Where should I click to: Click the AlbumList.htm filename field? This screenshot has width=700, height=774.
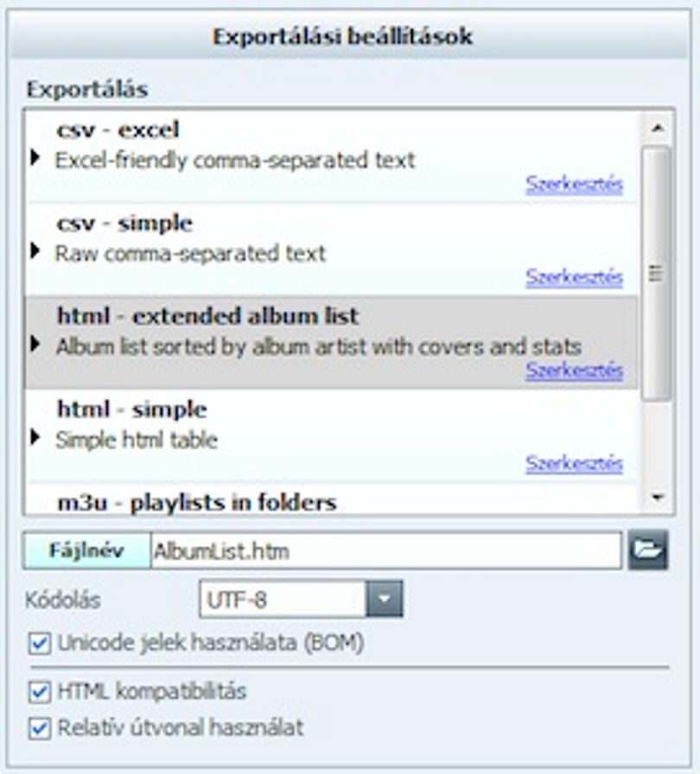point(385,550)
